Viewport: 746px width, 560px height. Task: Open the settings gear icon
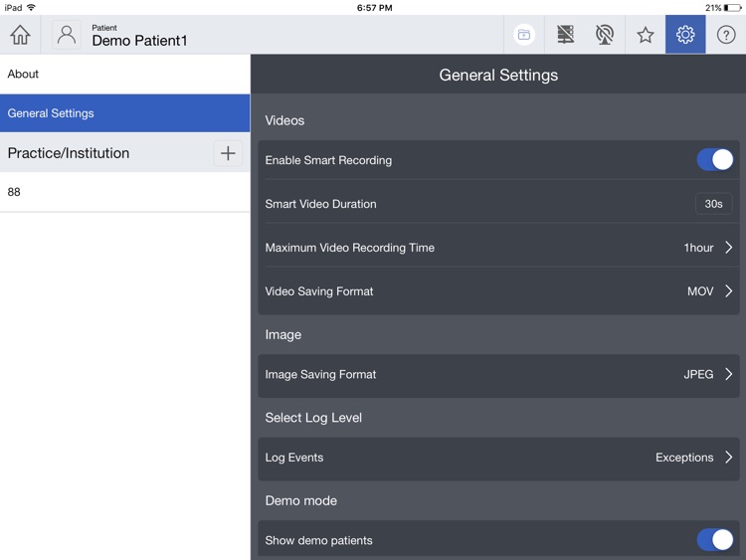click(685, 34)
